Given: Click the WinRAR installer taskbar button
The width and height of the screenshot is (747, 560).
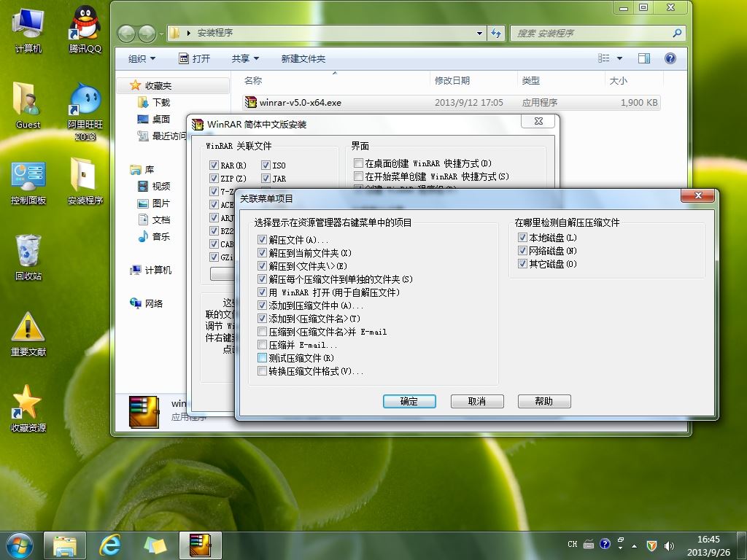Looking at the screenshot, I should (x=200, y=545).
